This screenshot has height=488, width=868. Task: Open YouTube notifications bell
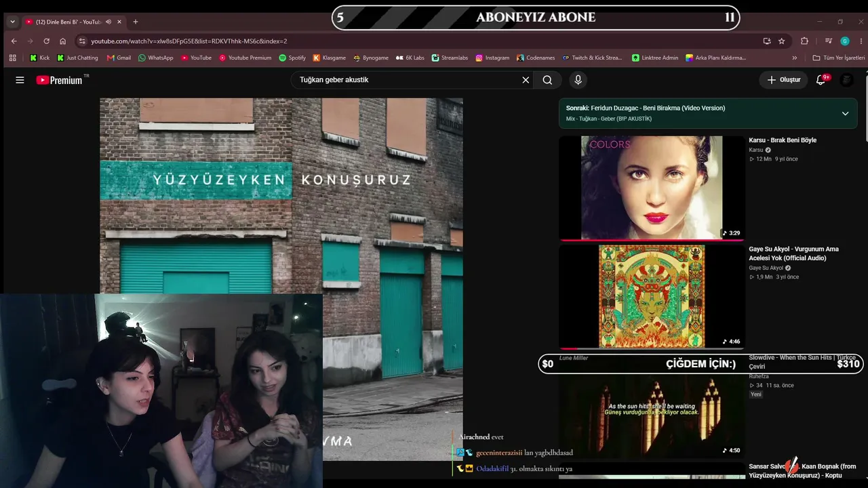tap(821, 80)
